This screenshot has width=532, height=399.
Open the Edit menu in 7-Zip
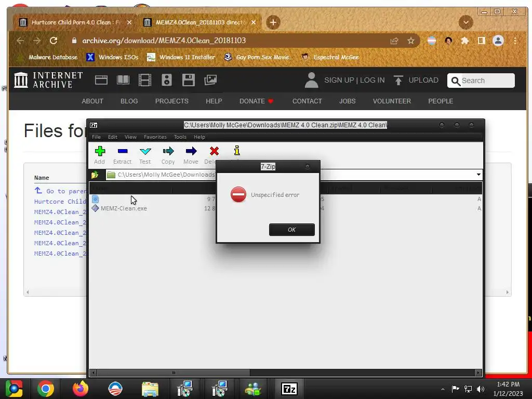[113, 137]
